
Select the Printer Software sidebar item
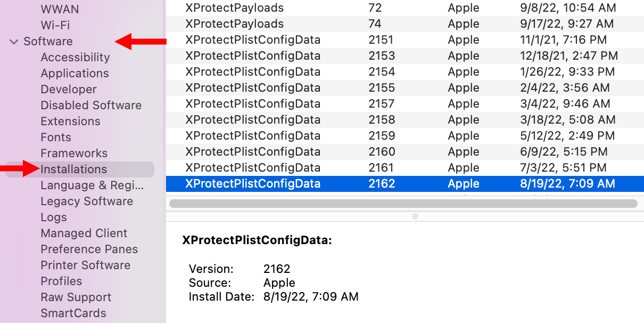(86, 265)
